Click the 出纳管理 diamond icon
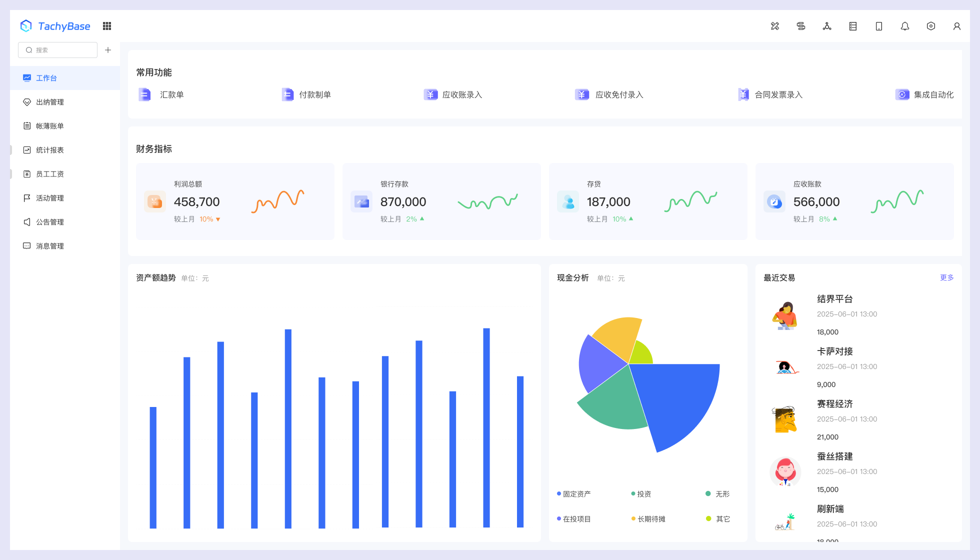Image resolution: width=980 pixels, height=560 pixels. [x=27, y=102]
